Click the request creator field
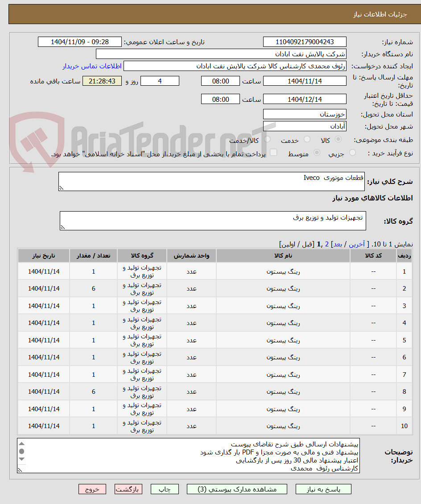This screenshot has width=421, height=504. pyautogui.click(x=235, y=66)
